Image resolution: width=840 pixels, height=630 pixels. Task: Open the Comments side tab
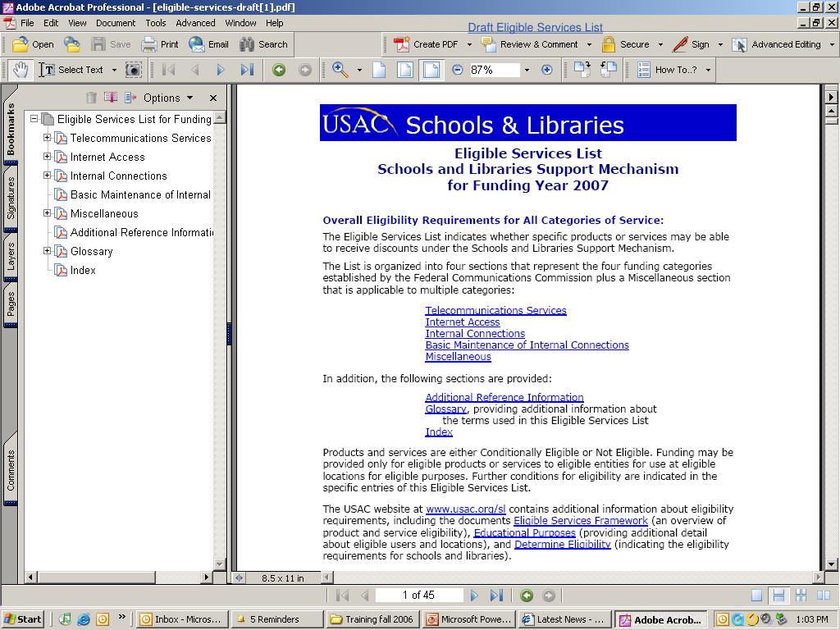10,470
